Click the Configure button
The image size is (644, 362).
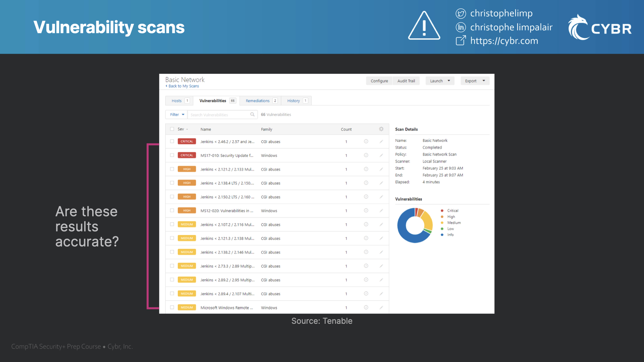coord(379,81)
